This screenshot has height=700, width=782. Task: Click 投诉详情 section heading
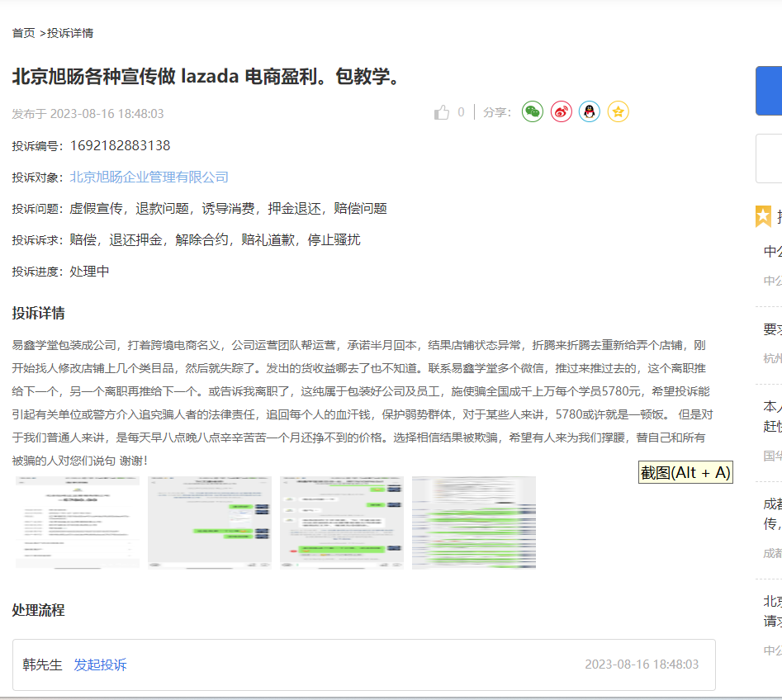click(x=39, y=313)
